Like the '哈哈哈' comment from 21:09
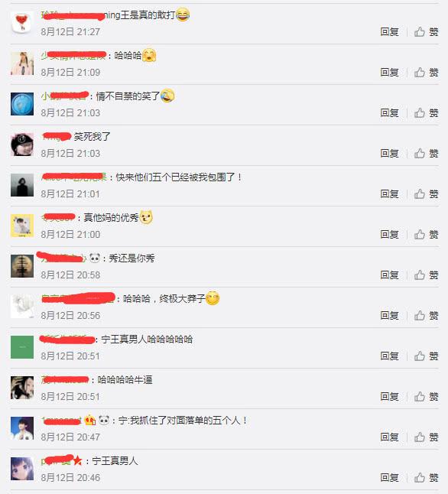 [426, 73]
